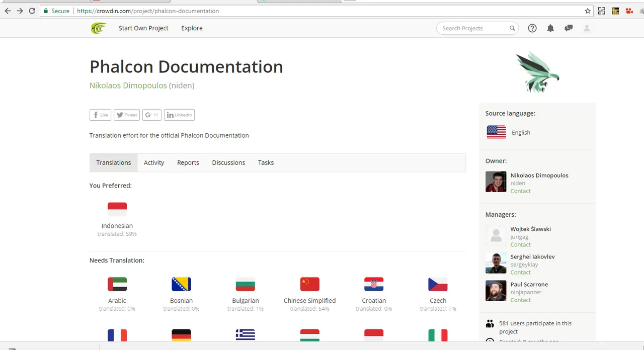Click the LinkedIn share button

coord(180,115)
